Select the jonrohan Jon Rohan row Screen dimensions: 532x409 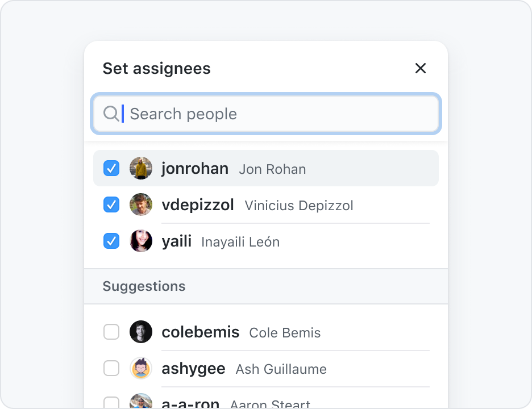coord(266,168)
